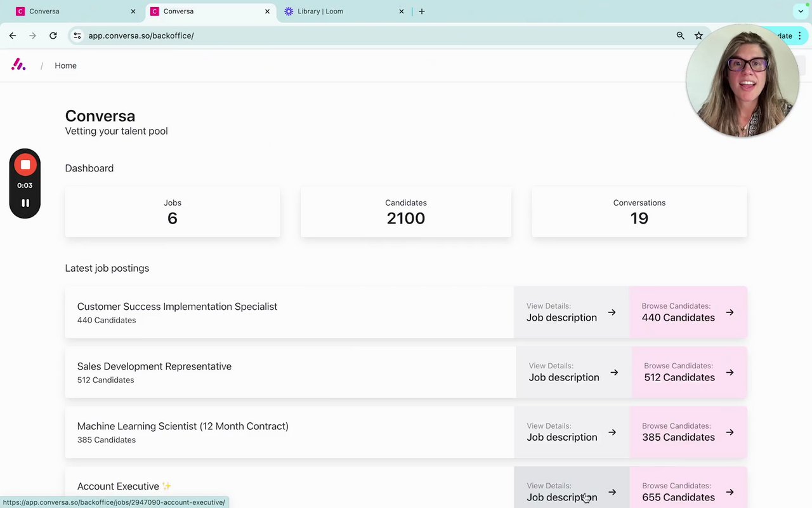Open Customer Success Implementation Specialist posting
812x508 pixels.
coord(289,312)
